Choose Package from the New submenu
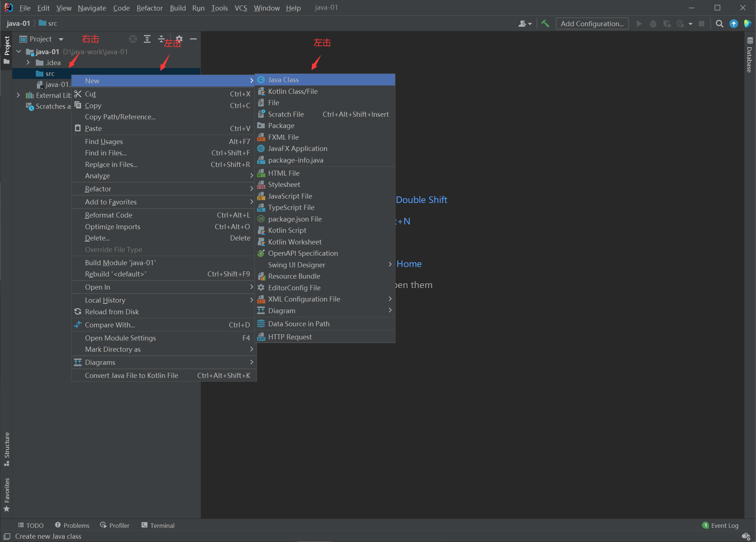This screenshot has width=756, height=542. click(325, 125)
